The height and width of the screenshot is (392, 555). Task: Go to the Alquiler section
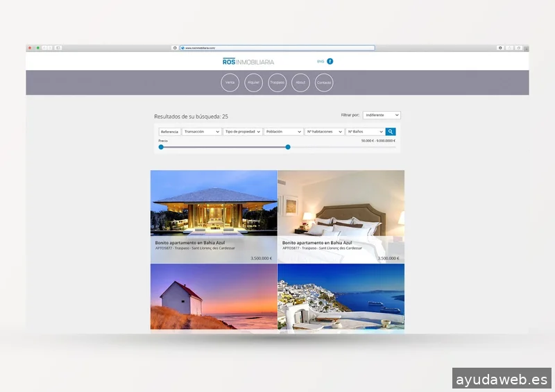[x=254, y=83]
